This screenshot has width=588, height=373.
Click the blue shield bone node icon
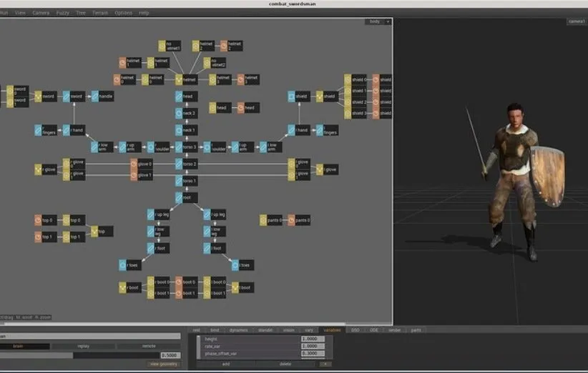[x=291, y=96]
